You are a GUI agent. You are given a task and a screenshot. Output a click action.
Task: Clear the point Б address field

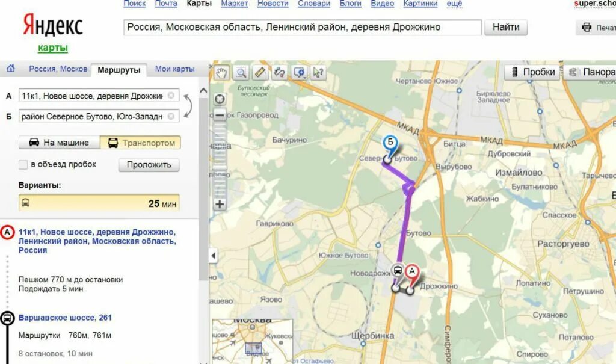(171, 116)
